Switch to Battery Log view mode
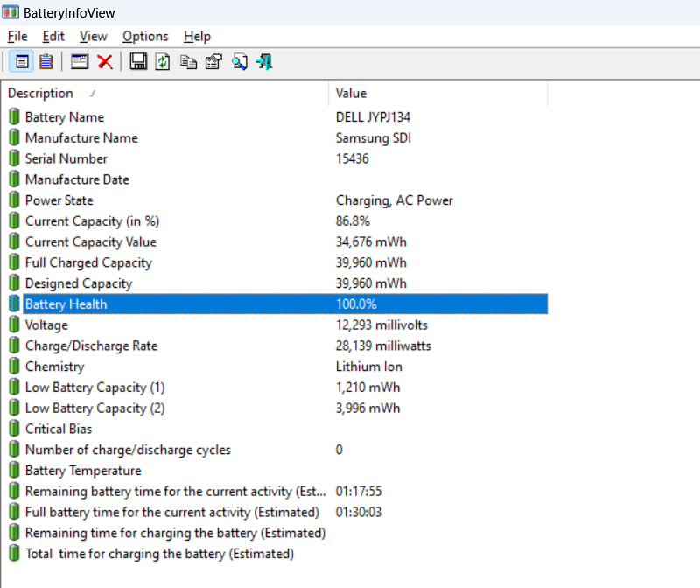The height and width of the screenshot is (588, 700). coord(45,61)
